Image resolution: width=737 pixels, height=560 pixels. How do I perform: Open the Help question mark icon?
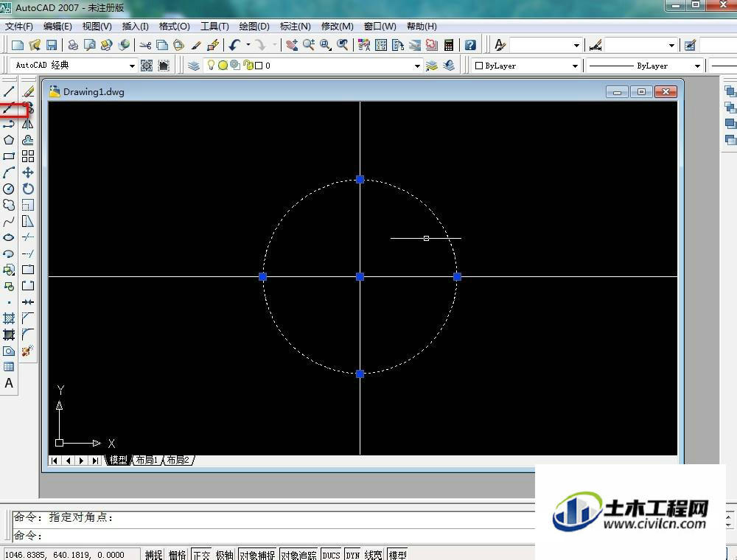click(x=470, y=45)
